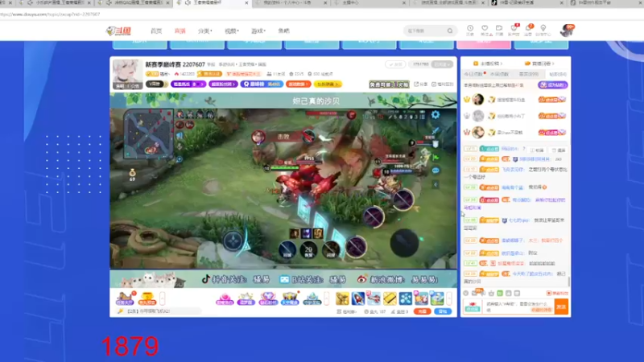Open 鱼吧 in the top navigation
Image resolution: width=644 pixels, height=362 pixels.
283,31
